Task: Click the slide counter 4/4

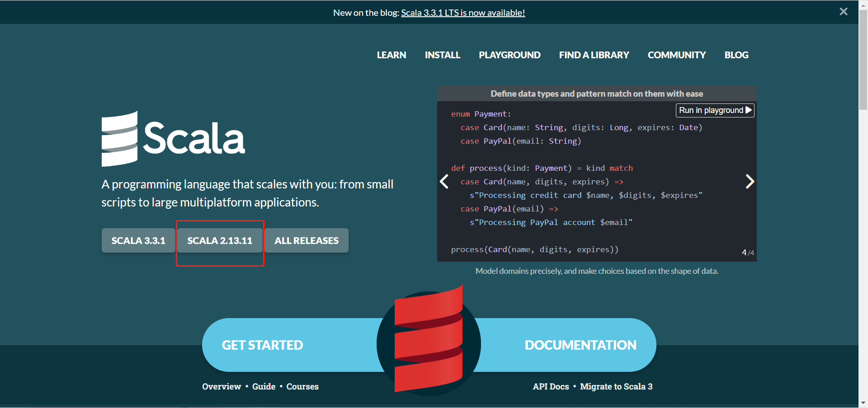Action: coord(748,253)
